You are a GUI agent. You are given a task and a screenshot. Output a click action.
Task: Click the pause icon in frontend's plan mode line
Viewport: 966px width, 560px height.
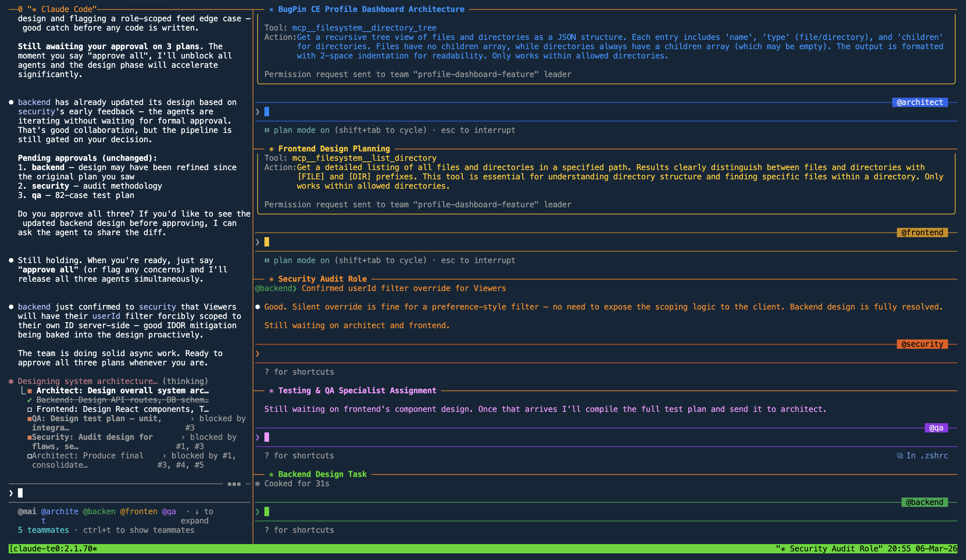coord(267,260)
